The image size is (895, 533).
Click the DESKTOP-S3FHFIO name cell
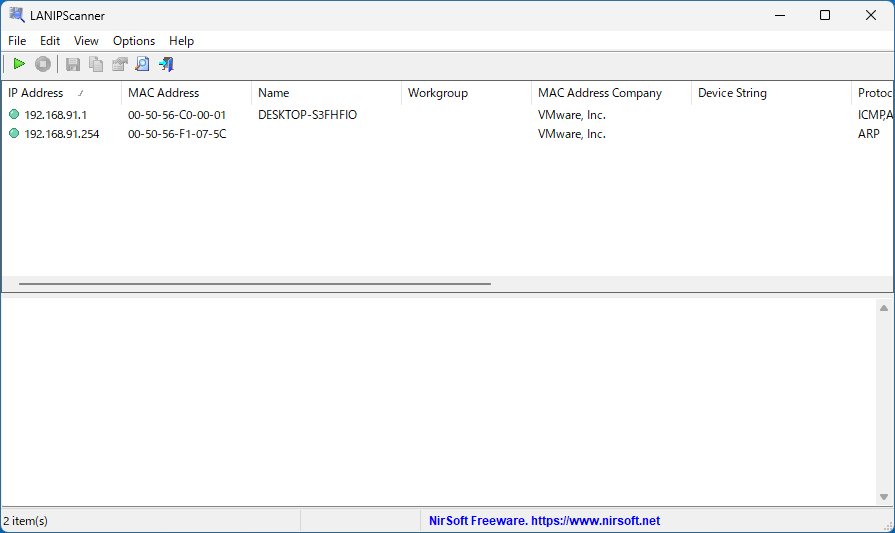pos(307,115)
